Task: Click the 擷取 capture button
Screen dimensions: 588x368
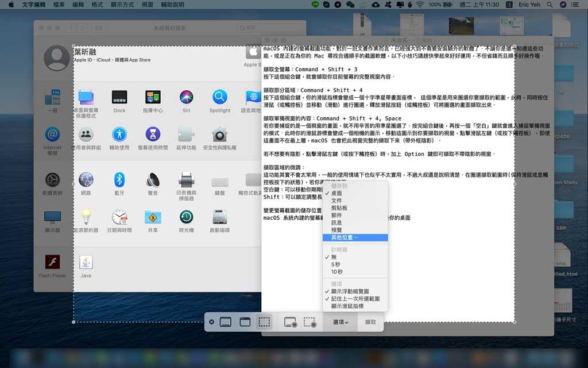Action: [x=370, y=322]
